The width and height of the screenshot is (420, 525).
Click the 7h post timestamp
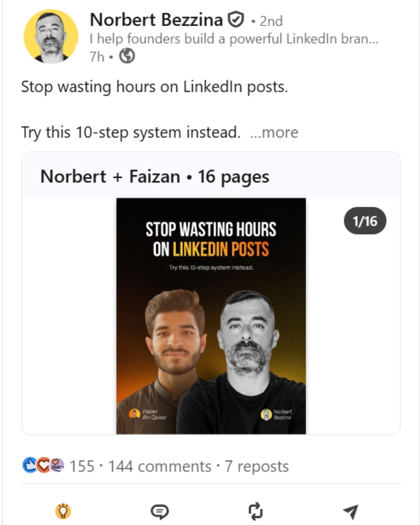click(x=97, y=56)
